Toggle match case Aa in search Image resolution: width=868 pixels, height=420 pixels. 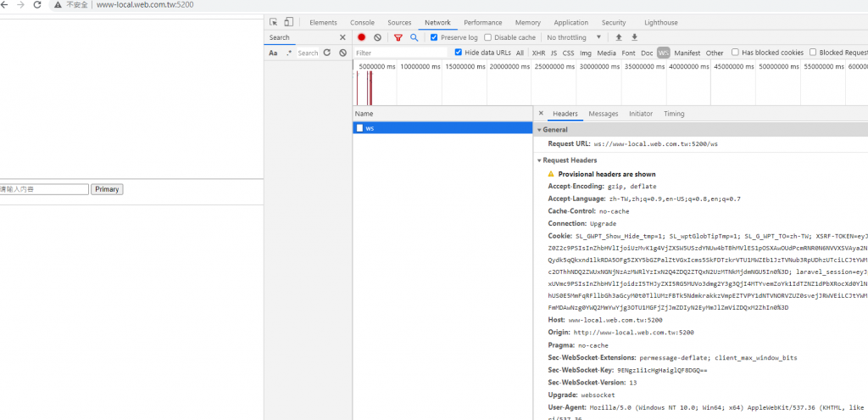point(273,53)
